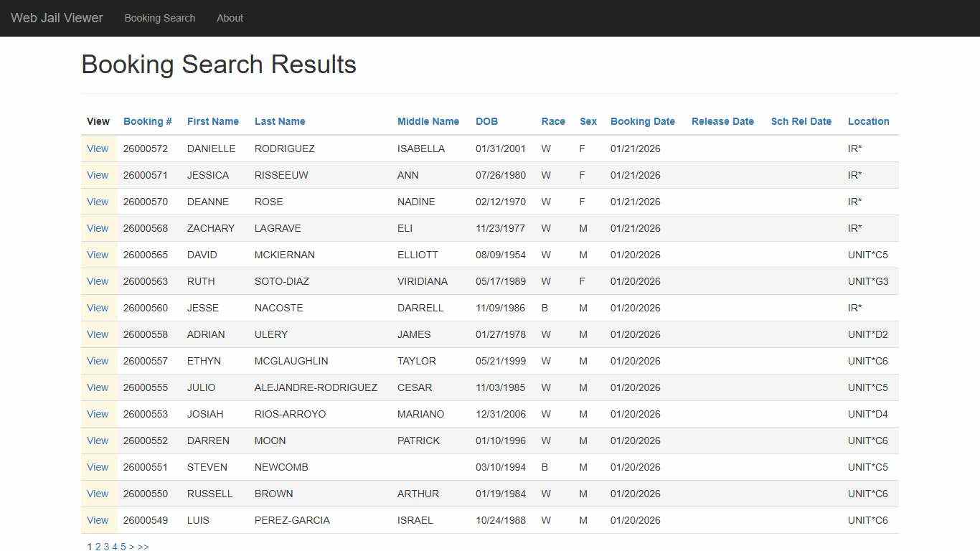Open the Booking Search menu item
The image size is (980, 551).
click(x=159, y=18)
